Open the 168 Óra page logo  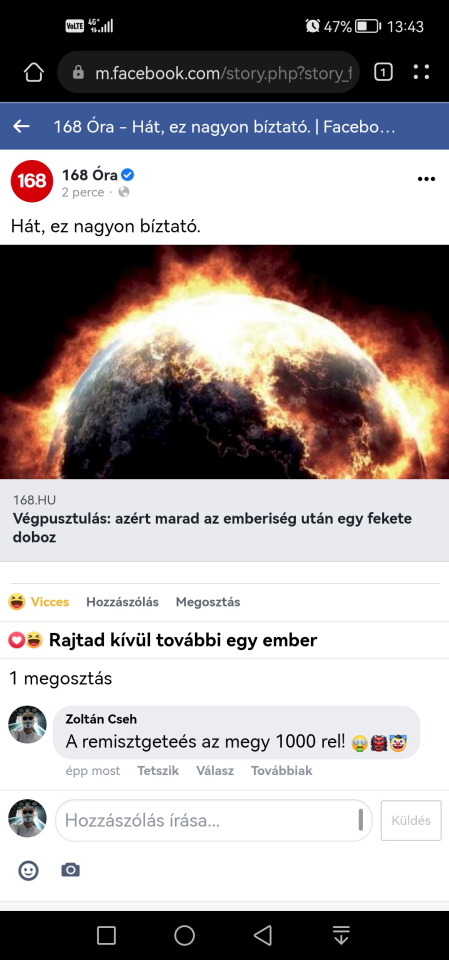32,181
